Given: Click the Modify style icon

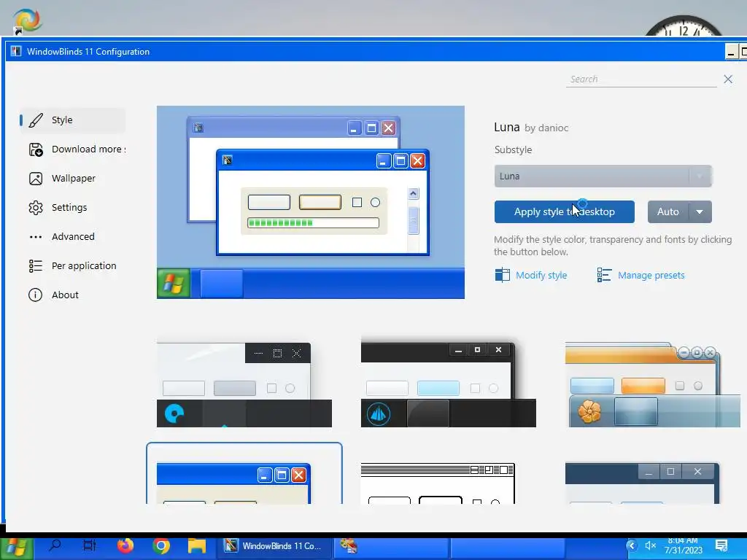Looking at the screenshot, I should [502, 275].
